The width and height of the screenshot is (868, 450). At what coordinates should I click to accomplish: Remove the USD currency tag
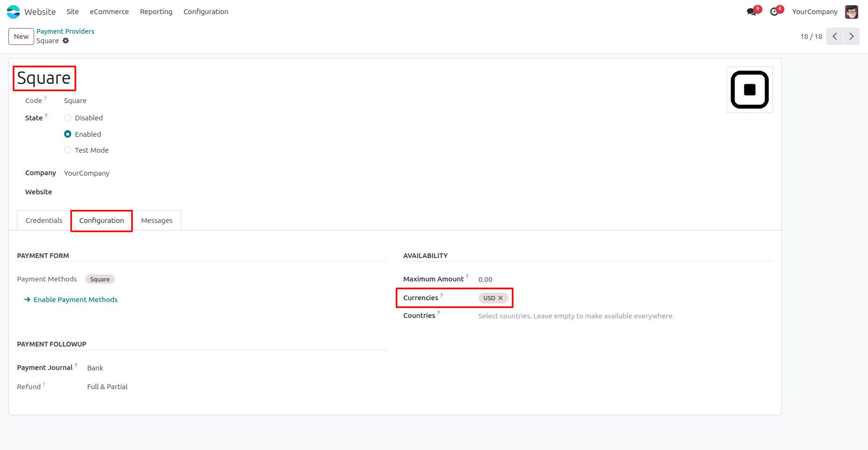point(500,298)
